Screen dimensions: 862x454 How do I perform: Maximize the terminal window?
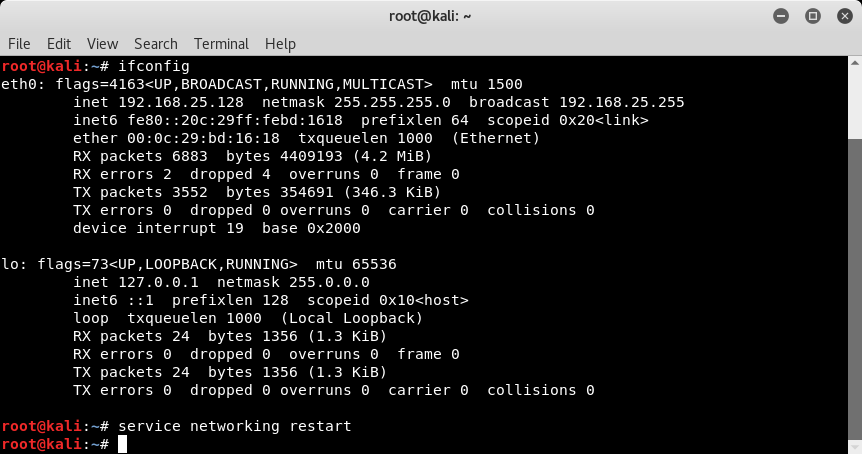[813, 16]
